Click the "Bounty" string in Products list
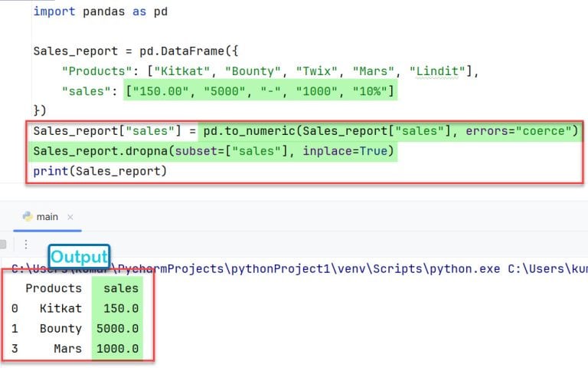 click(253, 71)
